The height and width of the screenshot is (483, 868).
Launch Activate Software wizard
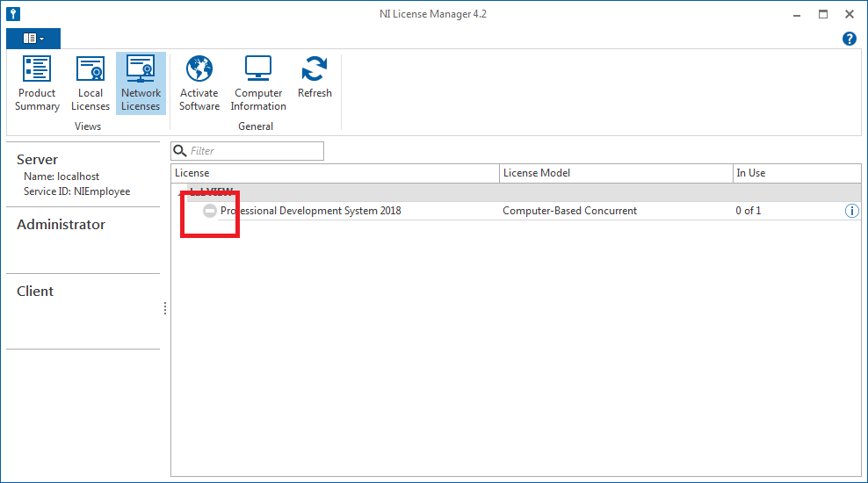199,83
